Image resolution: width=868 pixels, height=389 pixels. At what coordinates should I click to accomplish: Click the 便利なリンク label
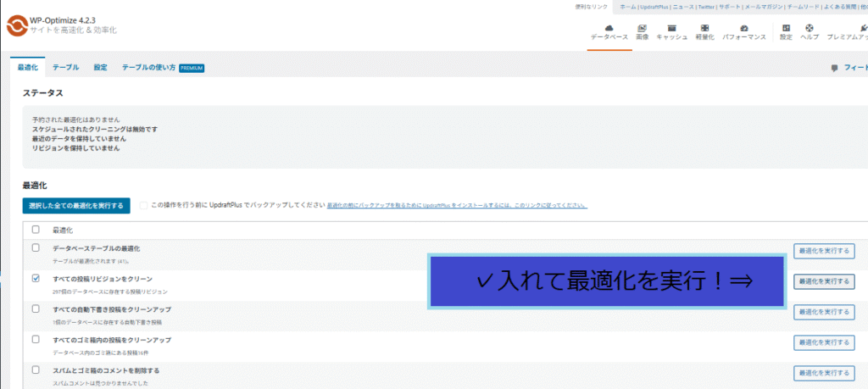(591, 7)
